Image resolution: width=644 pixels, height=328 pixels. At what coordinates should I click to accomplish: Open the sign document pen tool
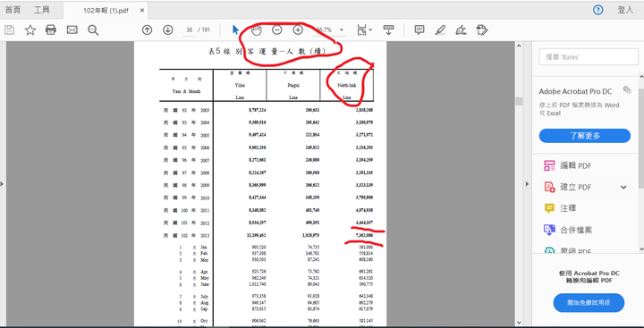pos(461,30)
